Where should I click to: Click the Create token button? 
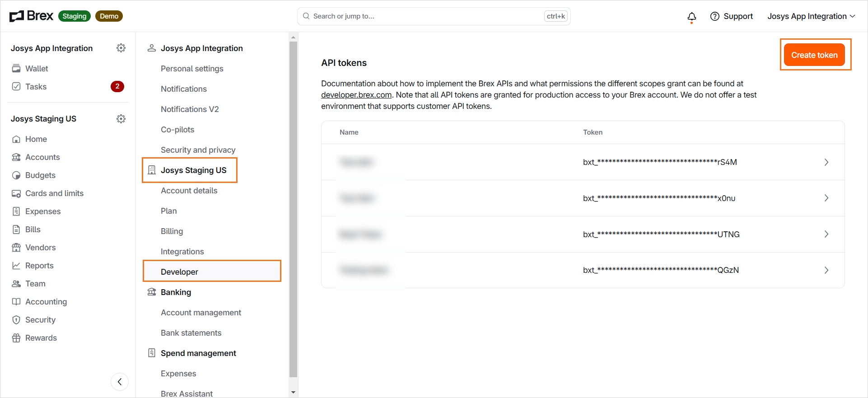[814, 55]
